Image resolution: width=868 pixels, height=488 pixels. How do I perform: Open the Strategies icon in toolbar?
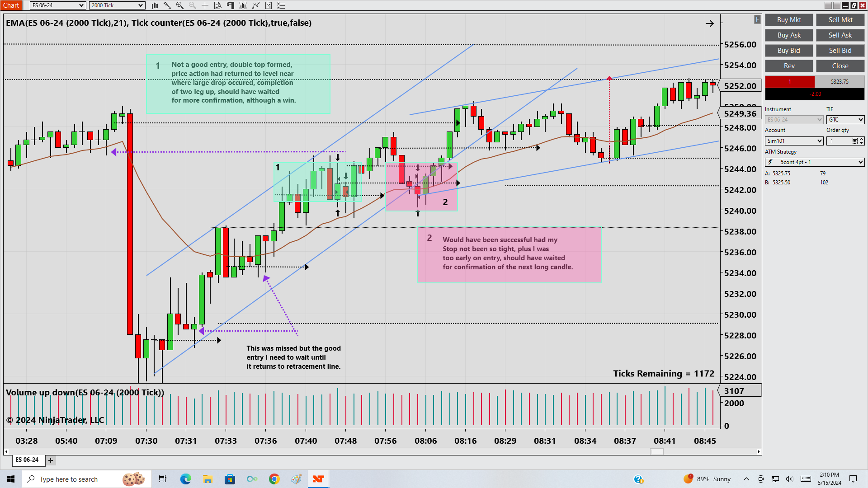269,5
